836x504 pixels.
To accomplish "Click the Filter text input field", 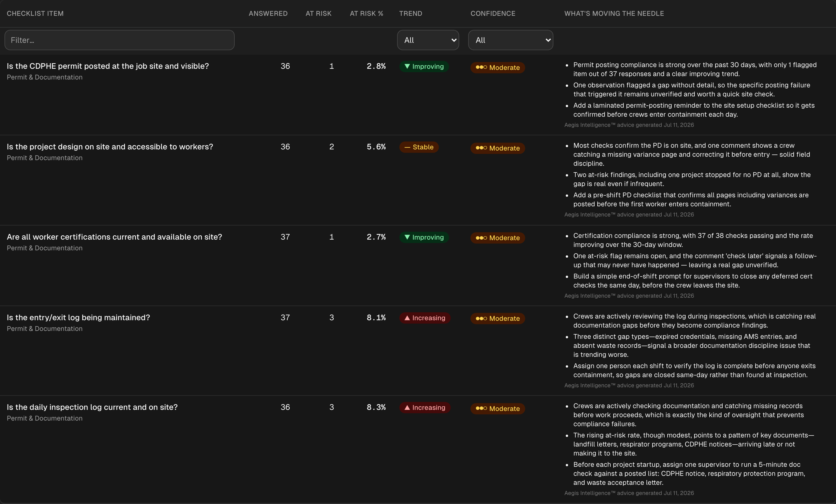I will click(119, 40).
